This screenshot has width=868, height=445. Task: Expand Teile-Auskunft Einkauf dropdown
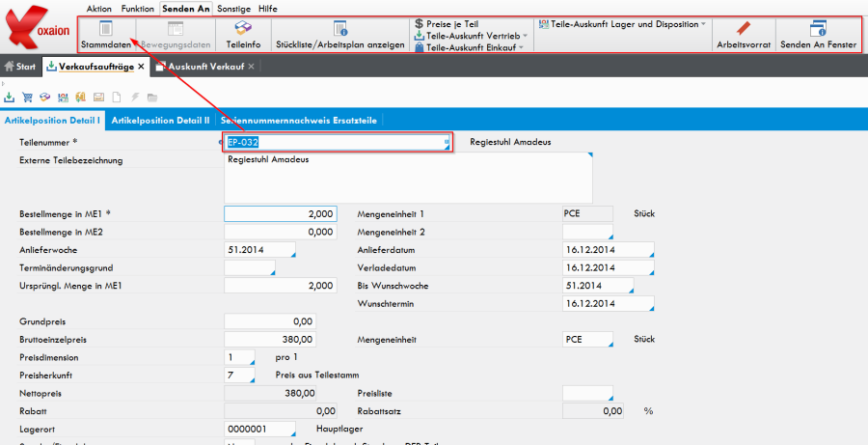(521, 46)
